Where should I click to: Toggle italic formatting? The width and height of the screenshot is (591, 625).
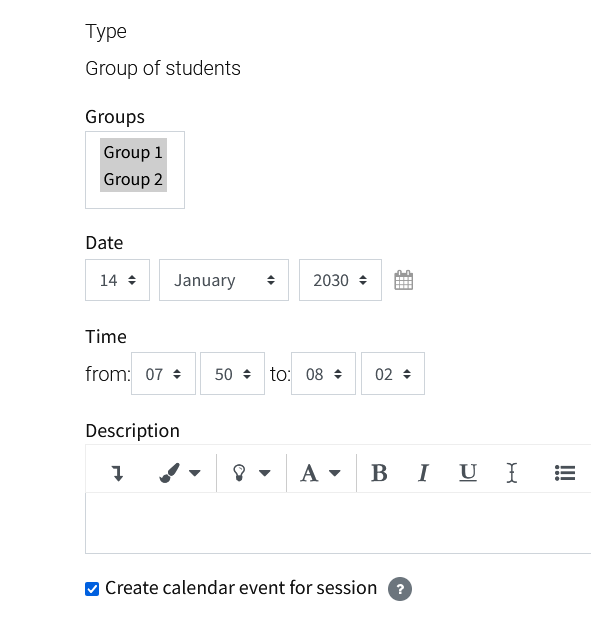pos(423,473)
